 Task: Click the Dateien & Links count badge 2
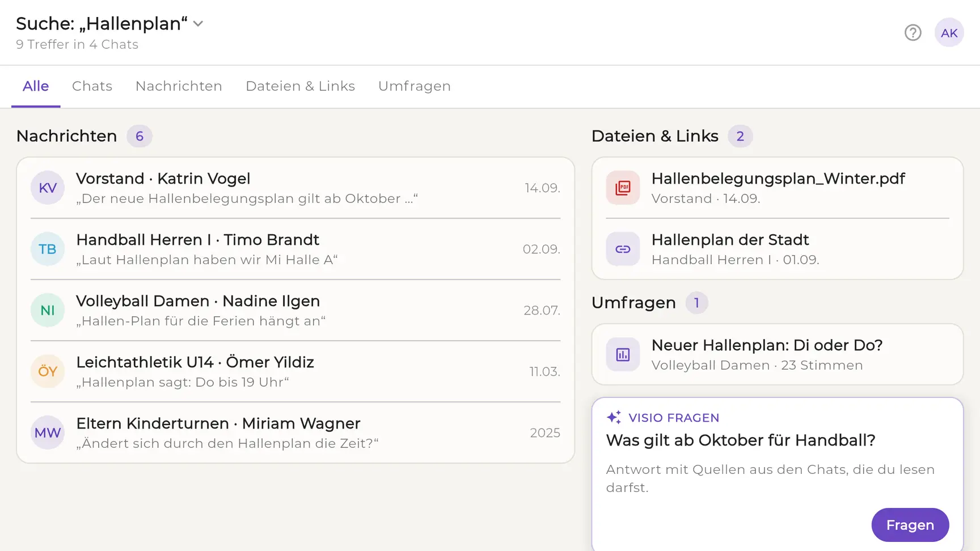(x=740, y=136)
